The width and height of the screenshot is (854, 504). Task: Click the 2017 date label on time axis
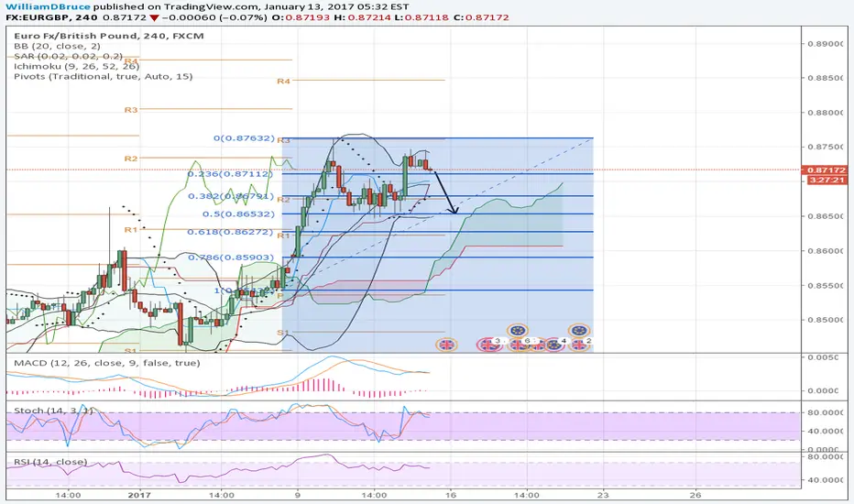139,495
